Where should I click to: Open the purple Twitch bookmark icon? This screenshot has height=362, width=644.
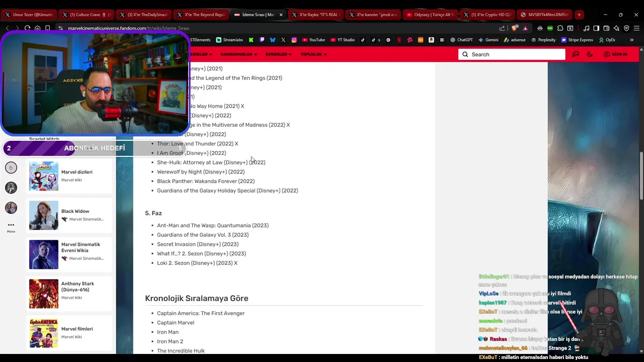[x=262, y=40]
